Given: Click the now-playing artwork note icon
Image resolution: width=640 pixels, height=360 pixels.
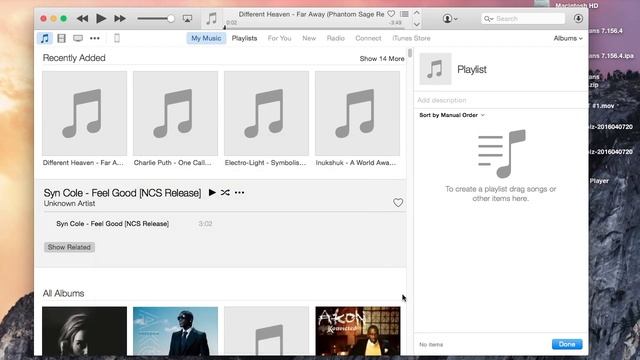Looking at the screenshot, I should (x=211, y=19).
